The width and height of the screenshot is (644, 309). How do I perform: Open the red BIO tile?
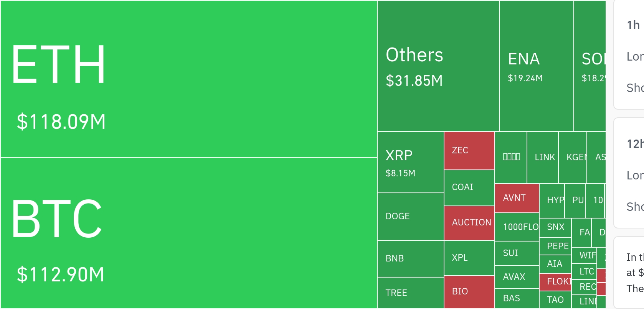click(x=469, y=292)
